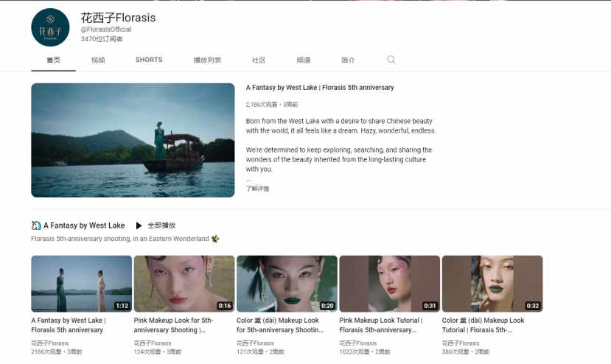611x364 pixels.
Task: Open the 视频 tab
Action: tap(98, 60)
